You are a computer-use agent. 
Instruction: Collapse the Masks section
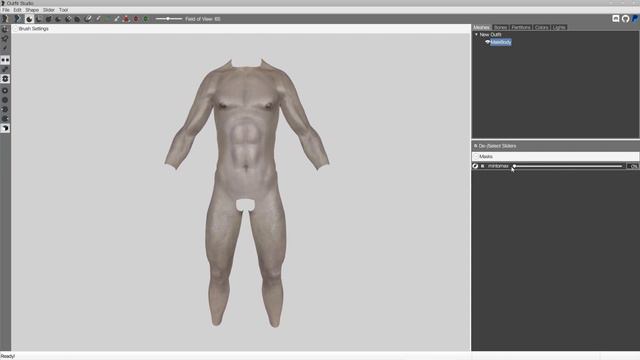click(x=476, y=156)
